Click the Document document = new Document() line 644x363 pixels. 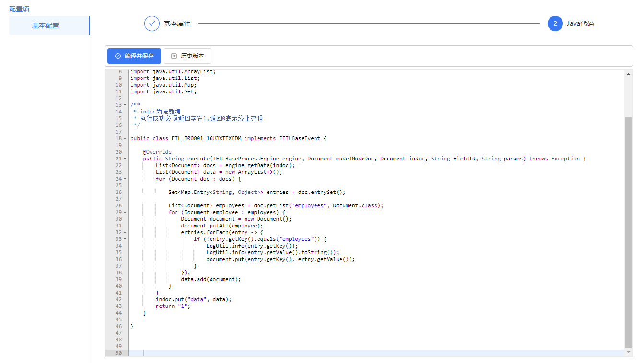236,219
